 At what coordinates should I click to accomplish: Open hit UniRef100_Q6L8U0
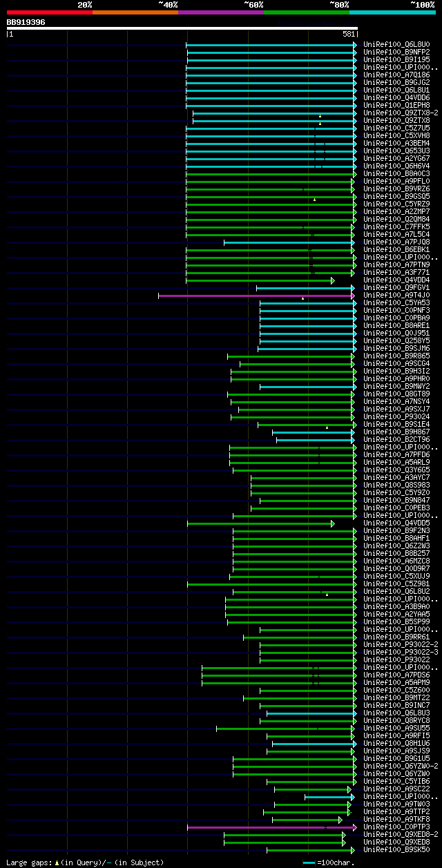click(396, 45)
